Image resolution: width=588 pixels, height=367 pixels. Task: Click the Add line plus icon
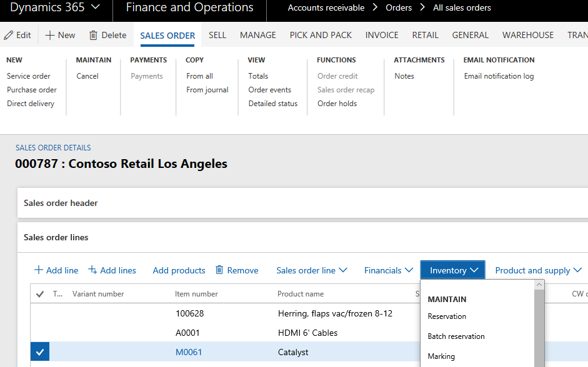tap(39, 270)
